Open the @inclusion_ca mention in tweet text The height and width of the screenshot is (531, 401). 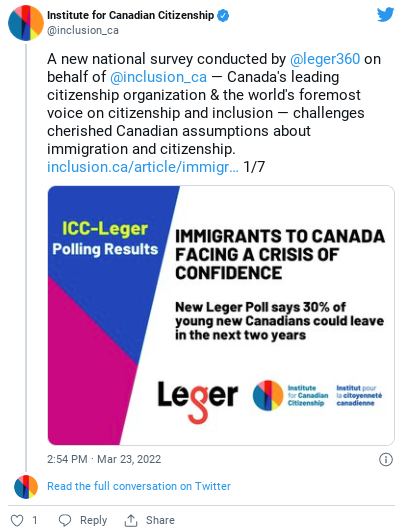158,77
